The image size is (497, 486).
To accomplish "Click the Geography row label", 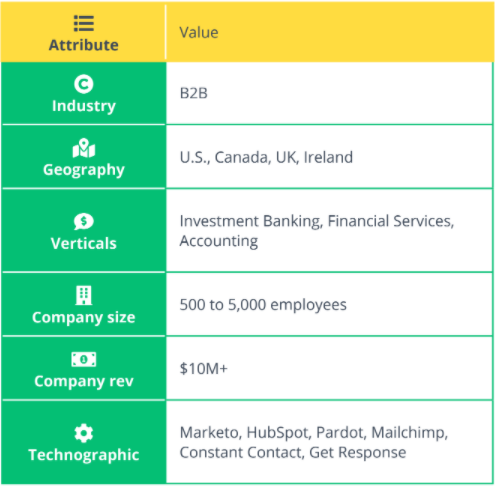I will pyautogui.click(x=84, y=170).
